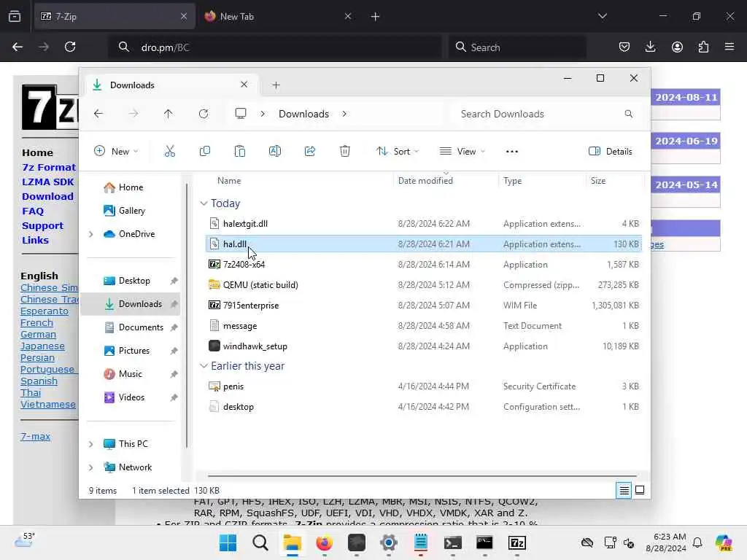747x560 pixels.
Task: Close the Downloads Explorer tab
Action: coord(244,85)
